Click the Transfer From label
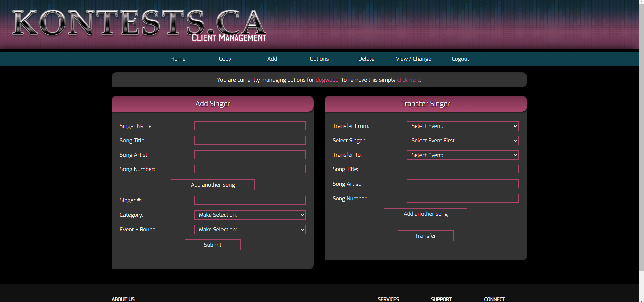The image size is (644, 302). (351, 126)
